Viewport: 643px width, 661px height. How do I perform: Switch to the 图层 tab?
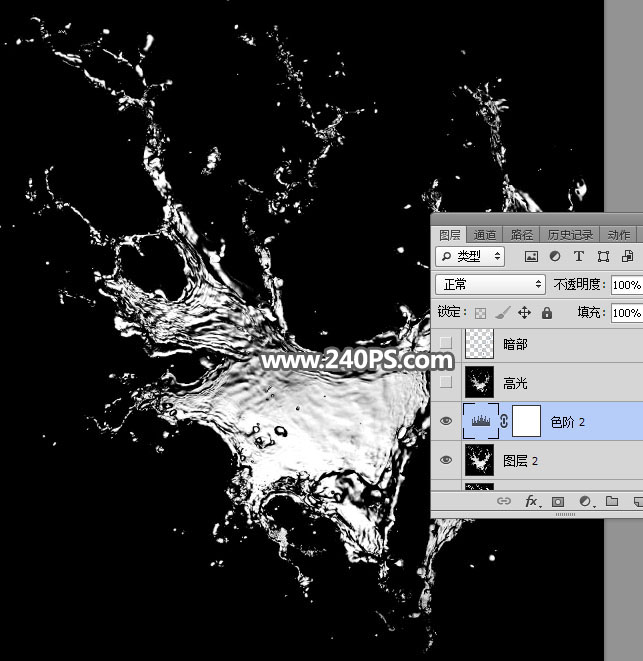pyautogui.click(x=449, y=235)
